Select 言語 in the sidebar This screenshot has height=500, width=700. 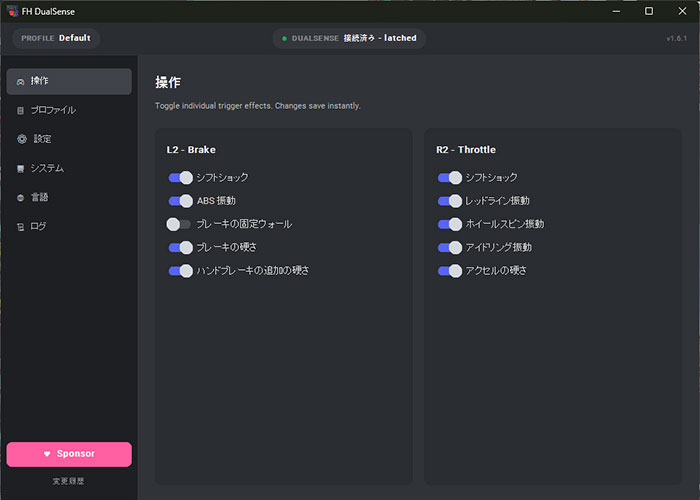point(69,197)
